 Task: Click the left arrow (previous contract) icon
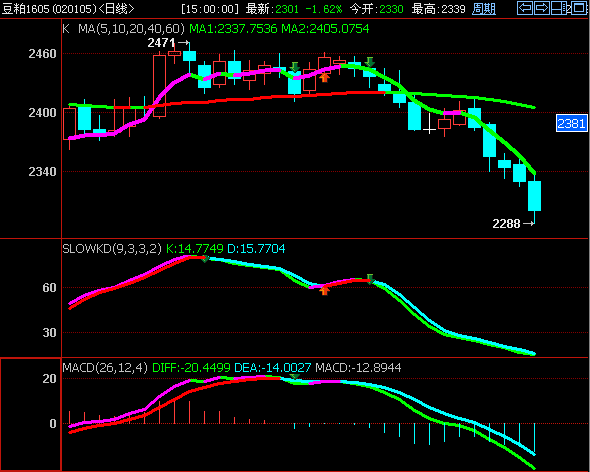pos(525,8)
